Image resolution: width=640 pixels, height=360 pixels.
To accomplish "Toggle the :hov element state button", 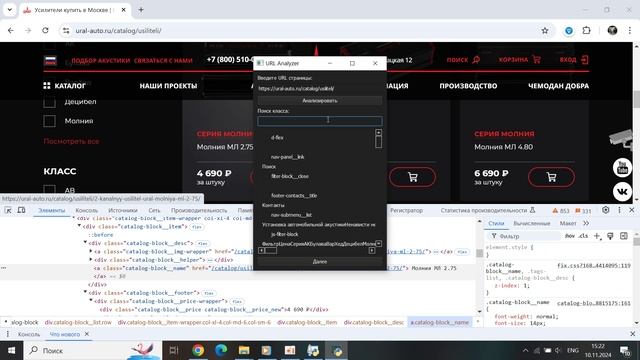I will (x=570, y=236).
